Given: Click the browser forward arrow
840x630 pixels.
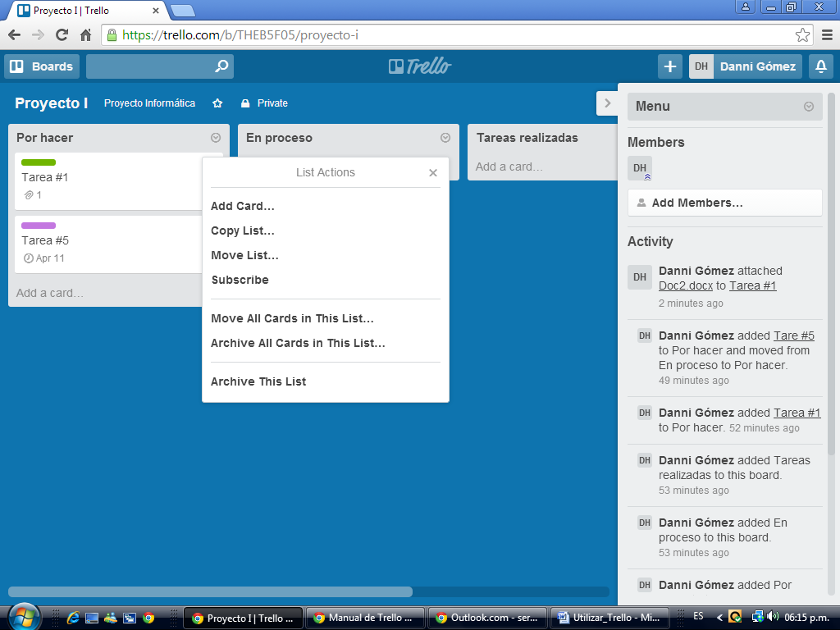Looking at the screenshot, I should pos(38,35).
